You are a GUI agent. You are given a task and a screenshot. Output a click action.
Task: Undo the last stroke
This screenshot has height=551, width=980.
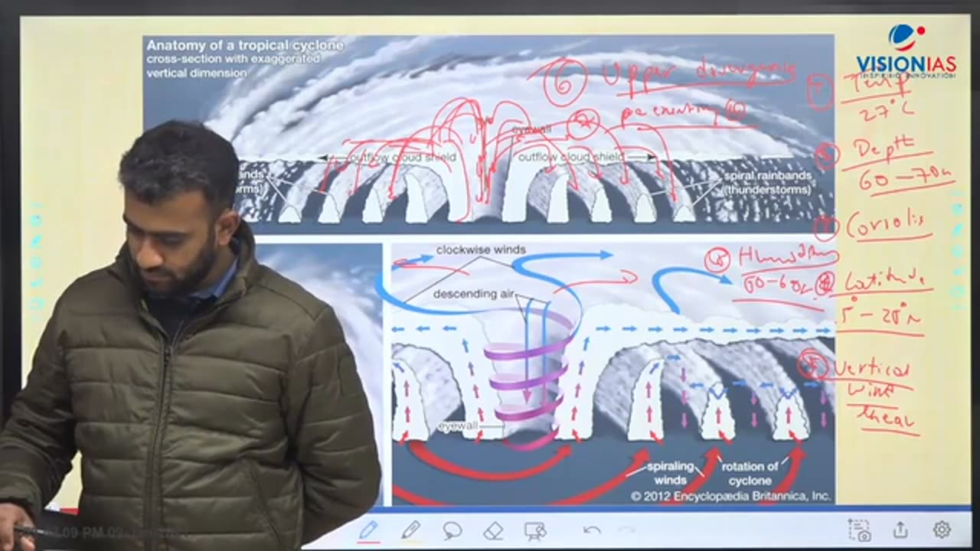click(591, 530)
